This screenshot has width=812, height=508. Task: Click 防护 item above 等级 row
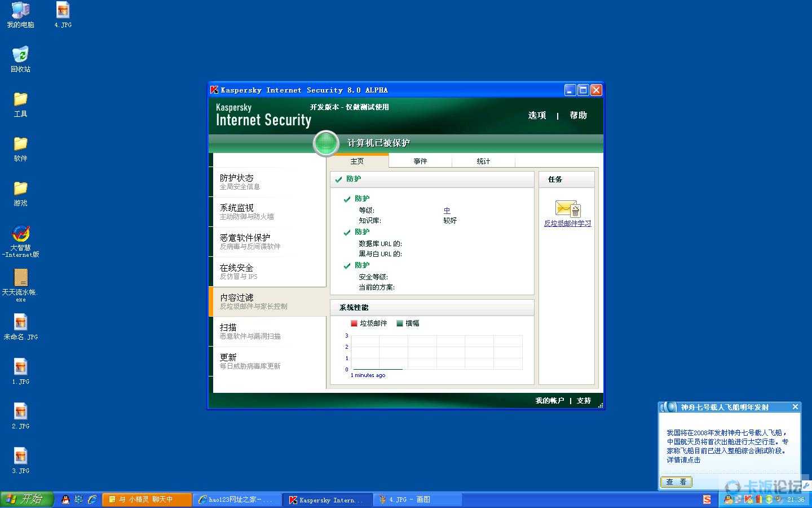pyautogui.click(x=362, y=199)
